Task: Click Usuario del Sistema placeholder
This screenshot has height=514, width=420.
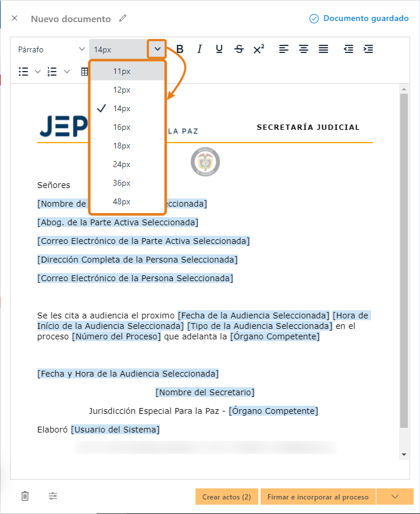Action: [115, 430]
